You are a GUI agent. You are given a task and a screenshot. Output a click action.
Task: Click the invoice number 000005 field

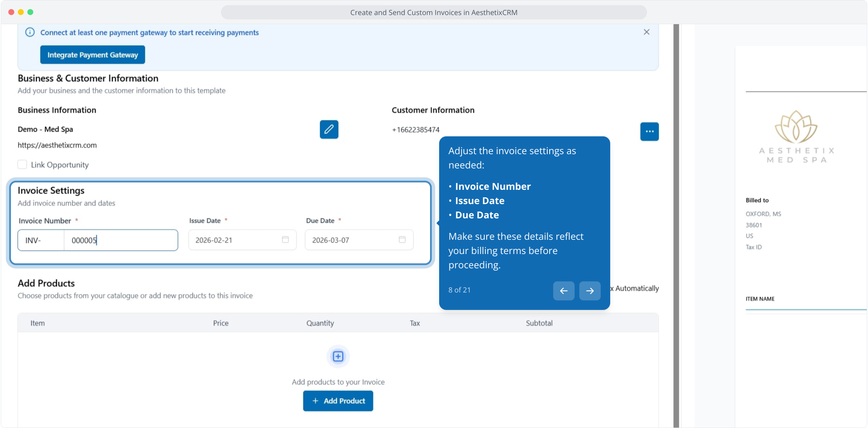(x=120, y=240)
